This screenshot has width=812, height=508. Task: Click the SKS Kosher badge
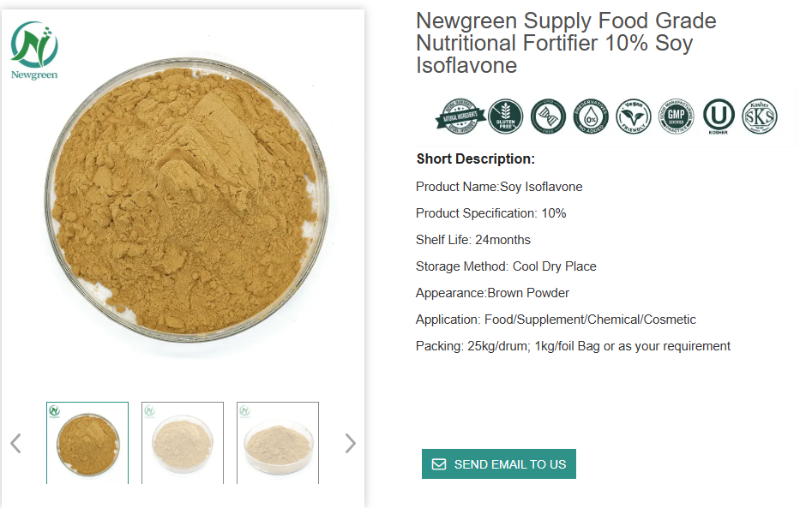[x=760, y=117]
